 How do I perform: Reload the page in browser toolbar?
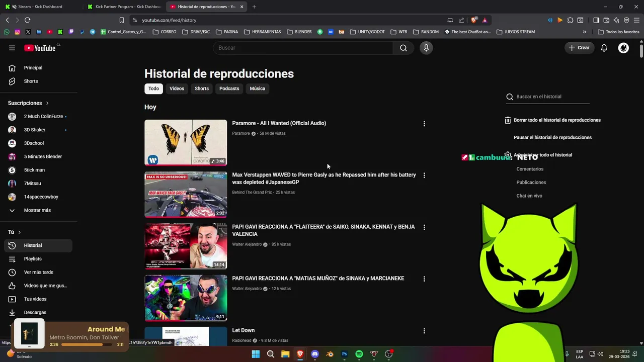pos(27,20)
